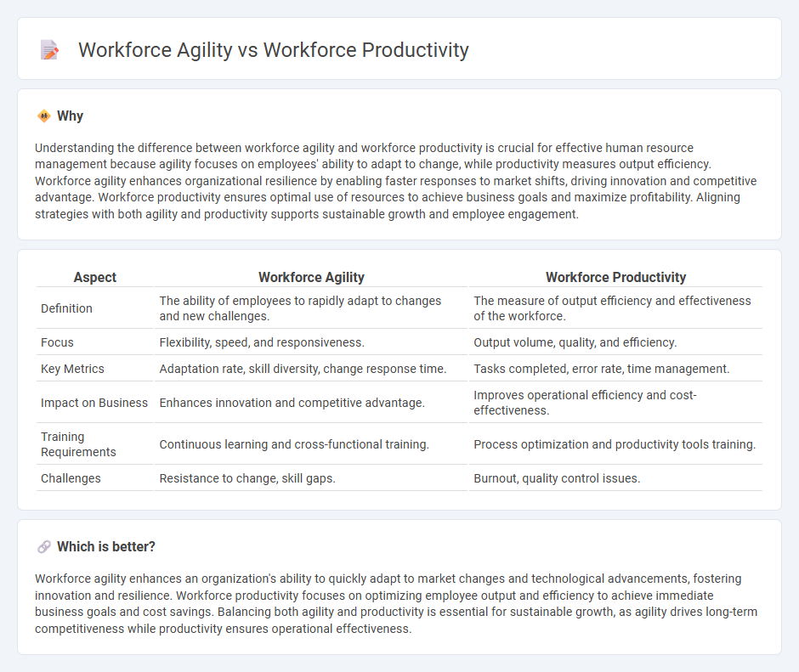Click the Challenges row label

click(71, 478)
